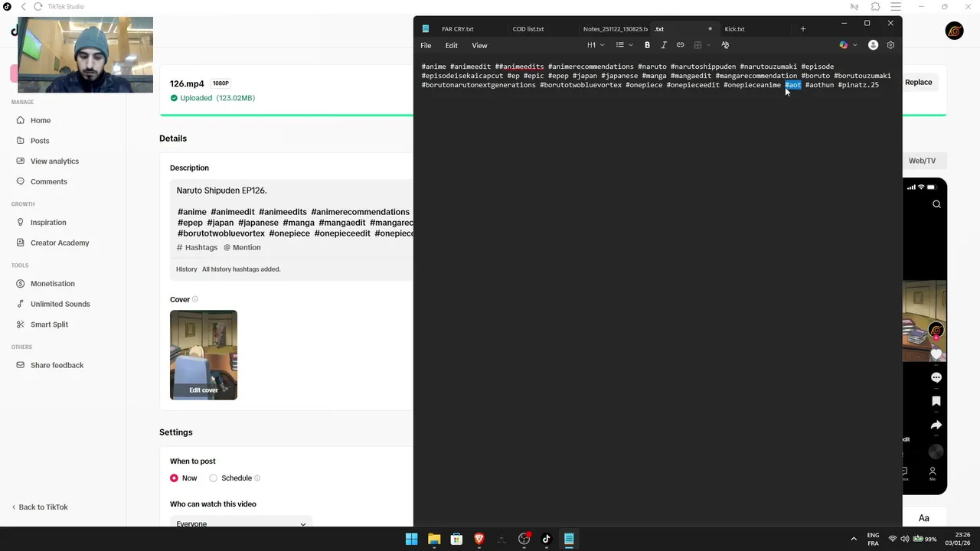This screenshot has height=551, width=980.
Task: Switch to Notes_251122_130825 tab
Action: click(615, 29)
